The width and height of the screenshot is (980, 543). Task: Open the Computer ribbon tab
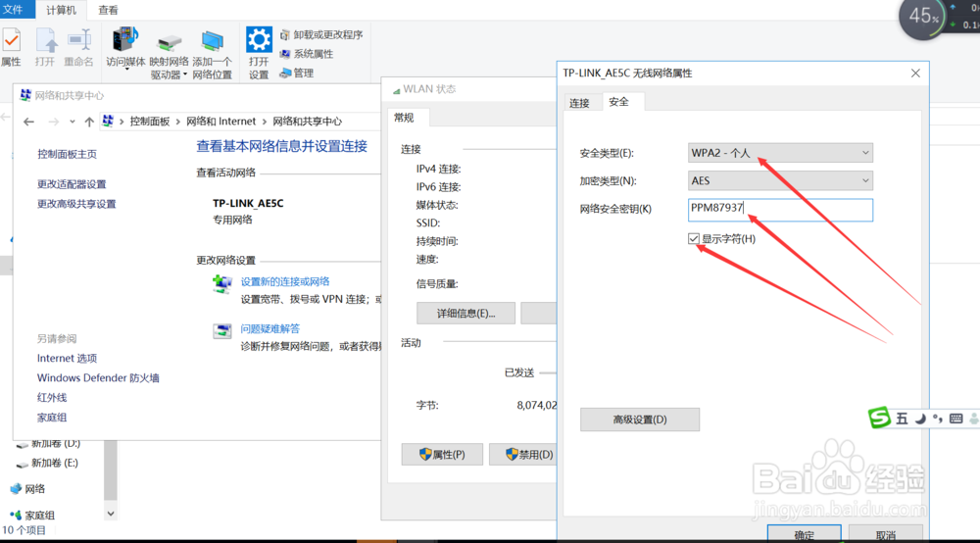pos(61,10)
